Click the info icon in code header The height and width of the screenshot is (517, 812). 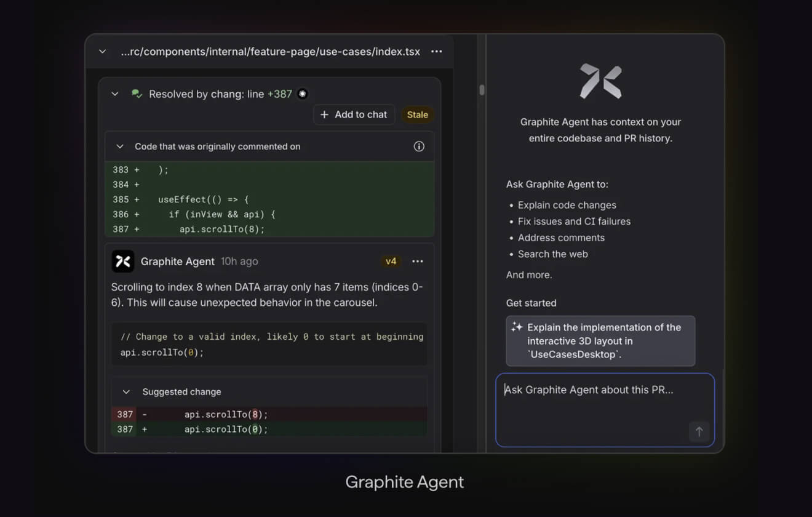click(419, 146)
